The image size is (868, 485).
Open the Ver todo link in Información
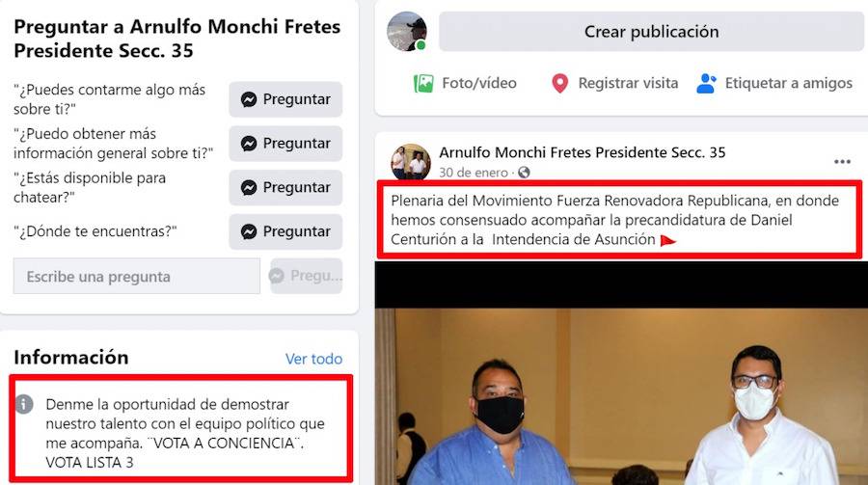(313, 359)
